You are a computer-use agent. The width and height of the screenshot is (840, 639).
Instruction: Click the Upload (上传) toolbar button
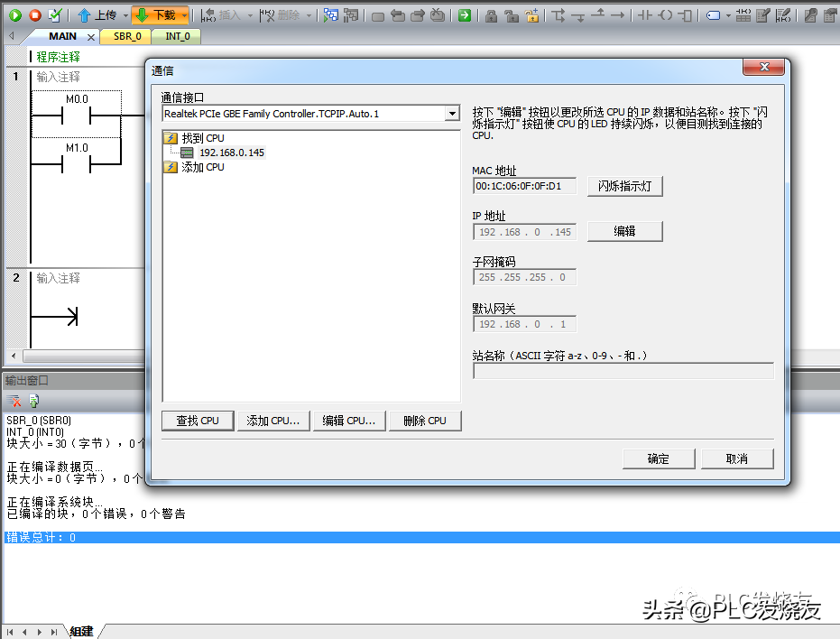click(97, 15)
